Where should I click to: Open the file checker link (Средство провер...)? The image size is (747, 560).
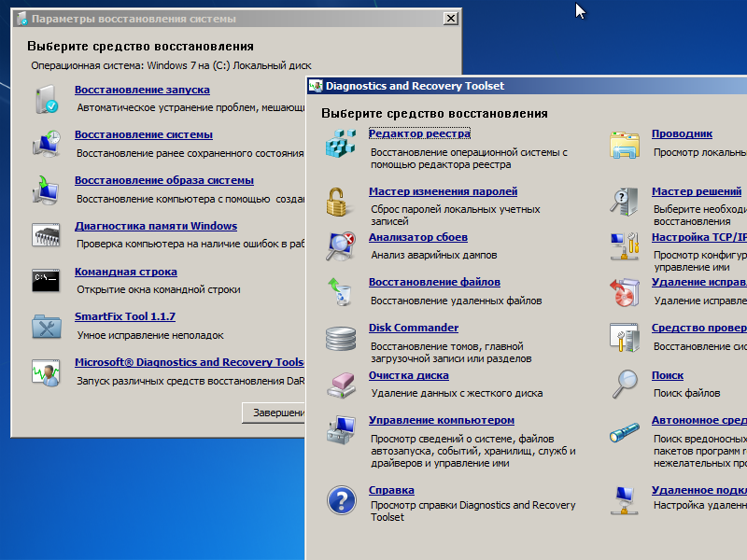click(x=698, y=328)
